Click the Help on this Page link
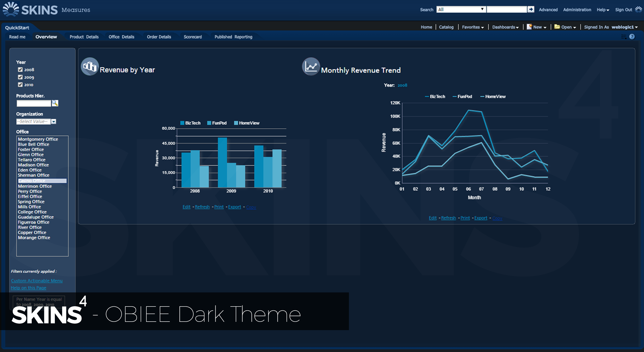The width and height of the screenshot is (644, 352). coord(28,288)
